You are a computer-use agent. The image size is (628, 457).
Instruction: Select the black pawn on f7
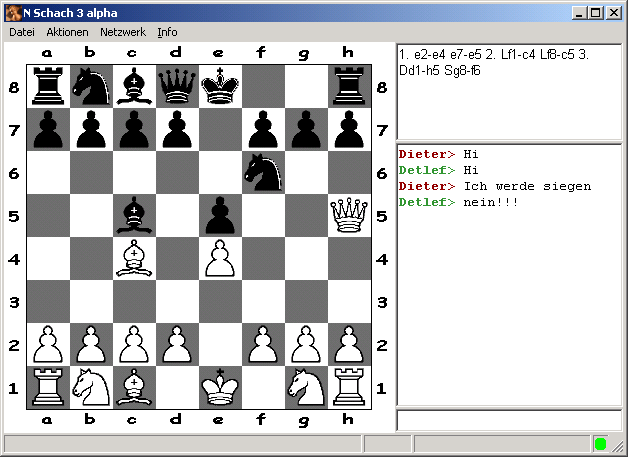(263, 130)
